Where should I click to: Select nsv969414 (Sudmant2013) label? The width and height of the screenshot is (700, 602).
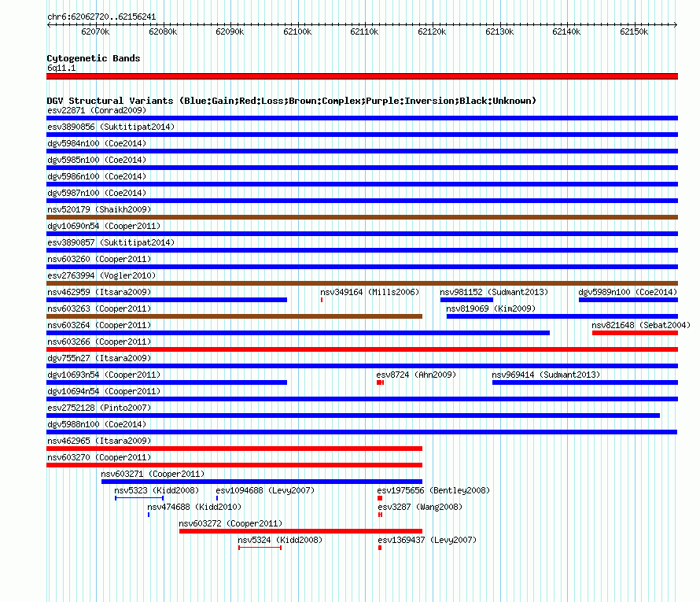point(546,375)
